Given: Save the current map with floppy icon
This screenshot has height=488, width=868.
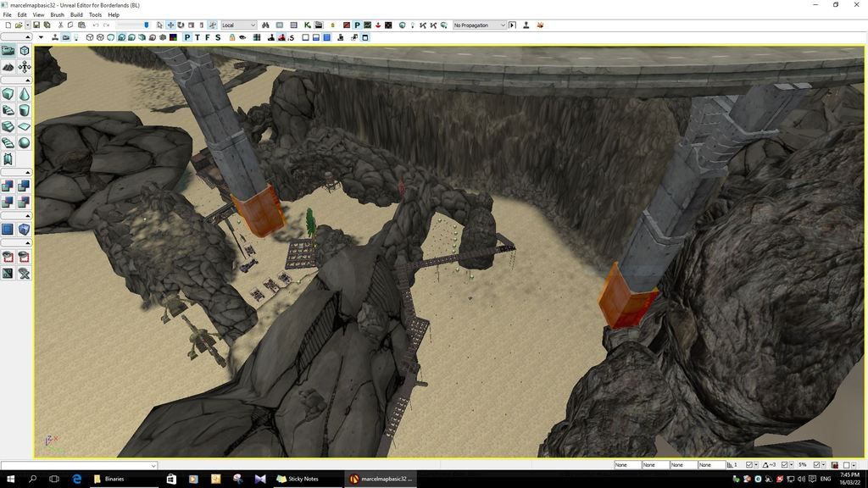Looking at the screenshot, I should [36, 25].
